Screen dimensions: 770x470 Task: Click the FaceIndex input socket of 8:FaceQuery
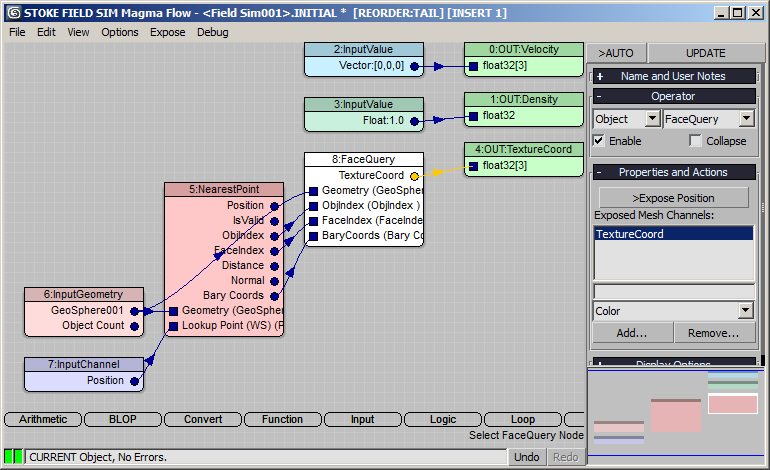pos(313,221)
